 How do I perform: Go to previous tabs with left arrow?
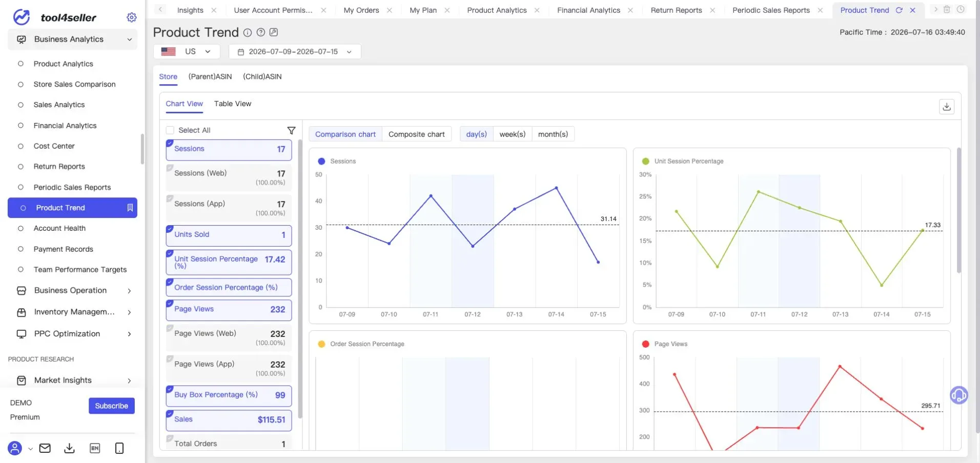[x=160, y=10]
